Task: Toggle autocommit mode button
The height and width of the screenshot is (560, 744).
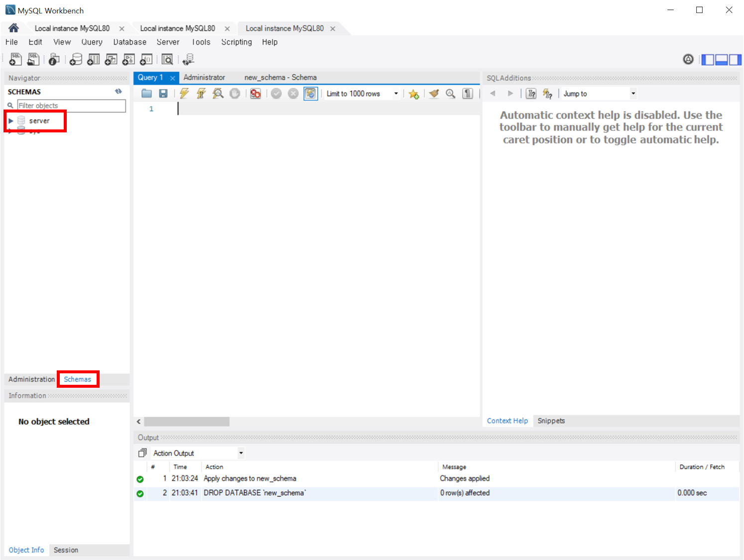Action: pyautogui.click(x=310, y=94)
